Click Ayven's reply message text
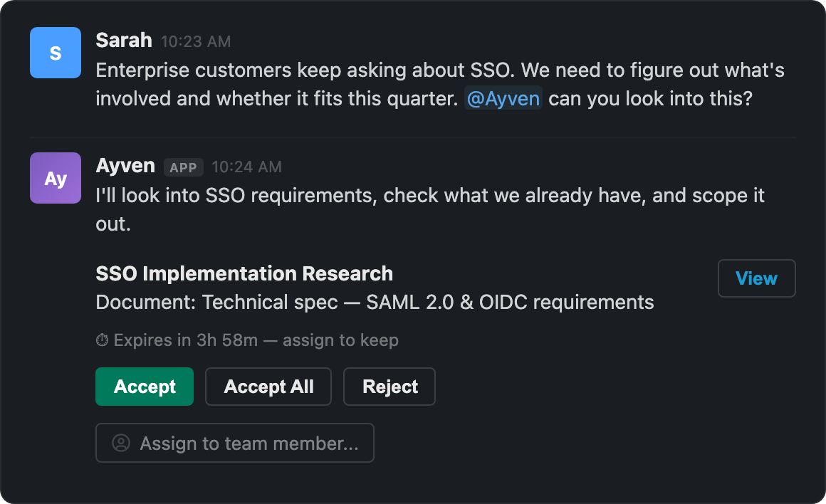Viewport: 826px width, 504px height. tap(427, 195)
